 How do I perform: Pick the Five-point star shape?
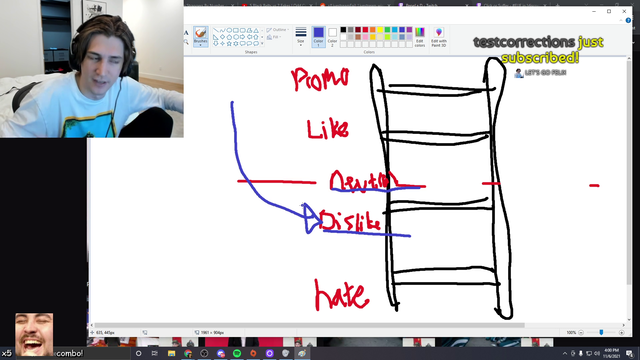[x=229, y=43]
